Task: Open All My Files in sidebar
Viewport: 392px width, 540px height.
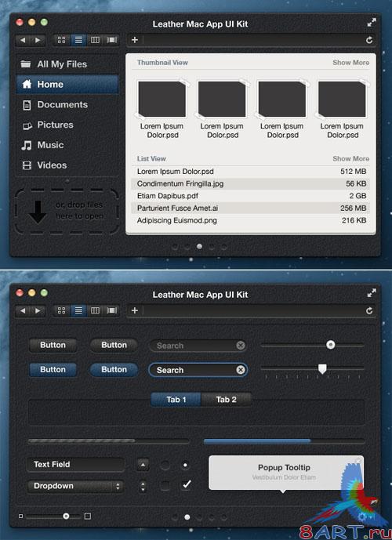Action: click(x=67, y=64)
